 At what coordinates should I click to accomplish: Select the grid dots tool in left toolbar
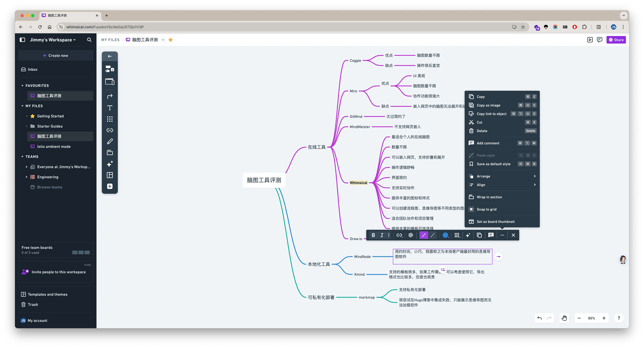click(x=110, y=119)
